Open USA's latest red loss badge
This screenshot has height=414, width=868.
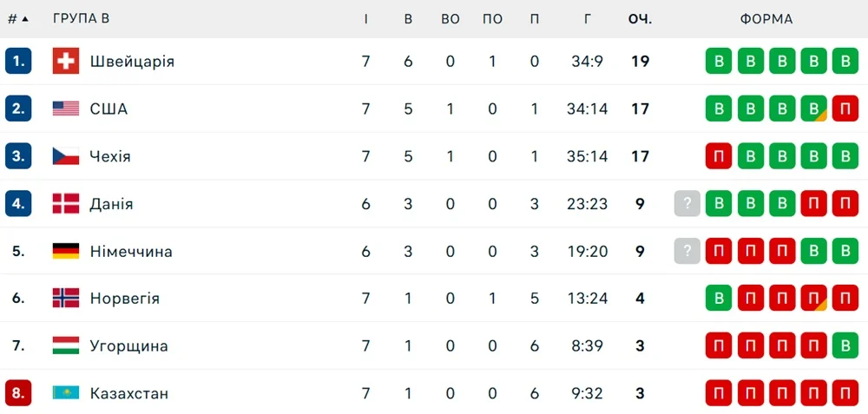point(845,108)
